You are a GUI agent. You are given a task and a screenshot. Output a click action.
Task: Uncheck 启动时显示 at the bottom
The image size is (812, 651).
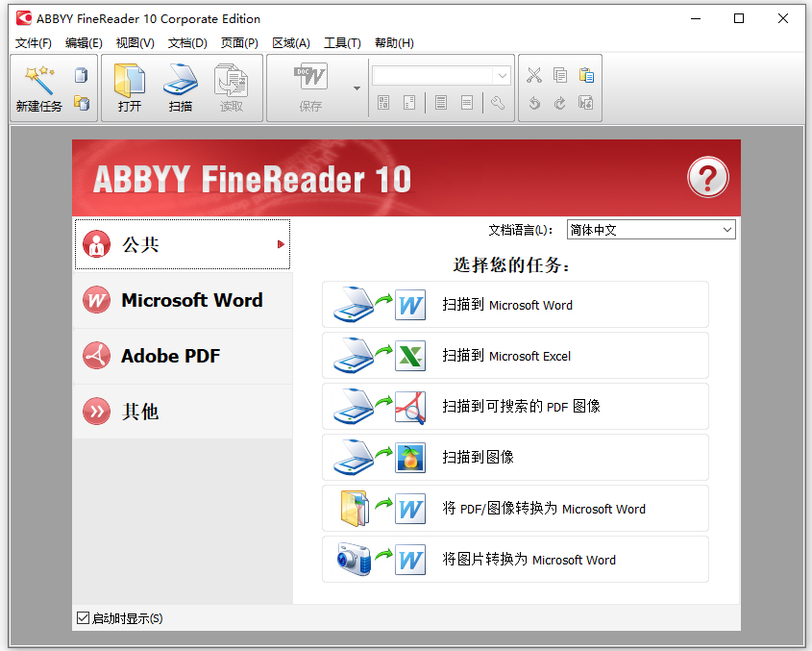[x=84, y=618]
